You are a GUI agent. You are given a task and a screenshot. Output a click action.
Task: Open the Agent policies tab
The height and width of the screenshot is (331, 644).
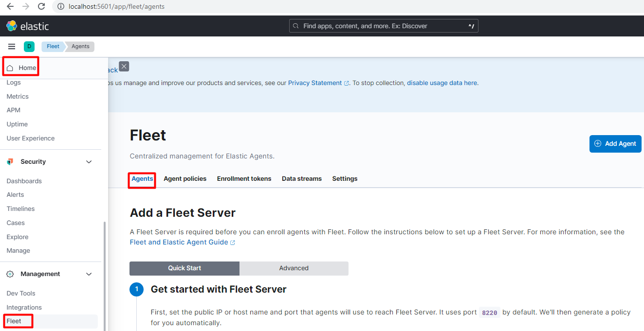(185, 179)
